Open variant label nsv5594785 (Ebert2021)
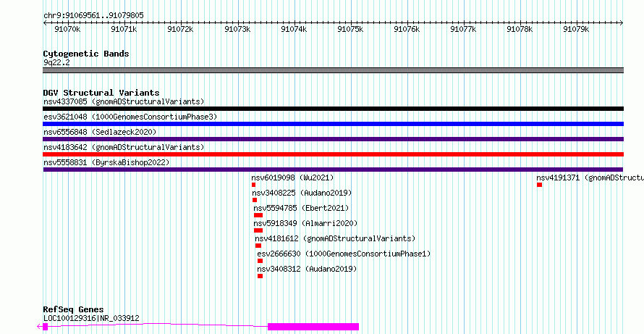Image resolution: width=644 pixels, height=334 pixels. click(x=301, y=208)
